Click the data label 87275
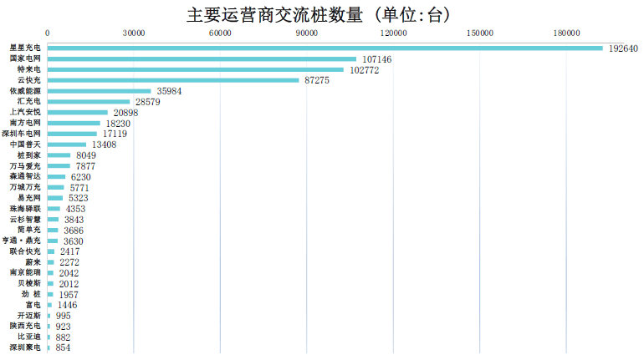 click(x=317, y=80)
